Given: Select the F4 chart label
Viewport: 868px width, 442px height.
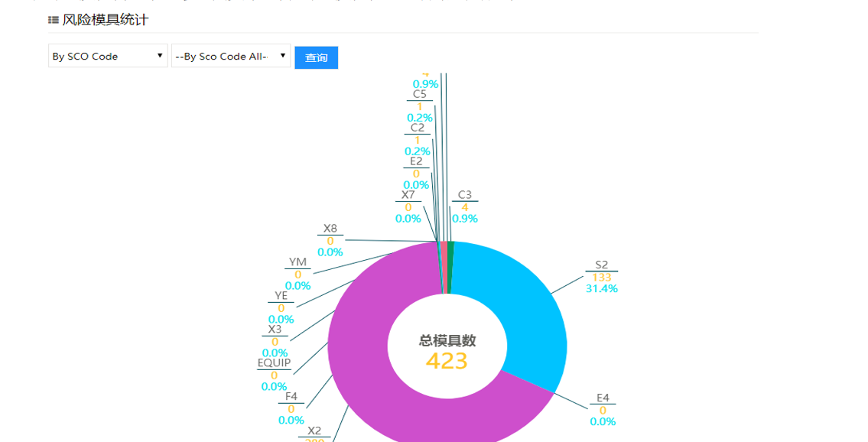Looking at the screenshot, I should point(291,408).
